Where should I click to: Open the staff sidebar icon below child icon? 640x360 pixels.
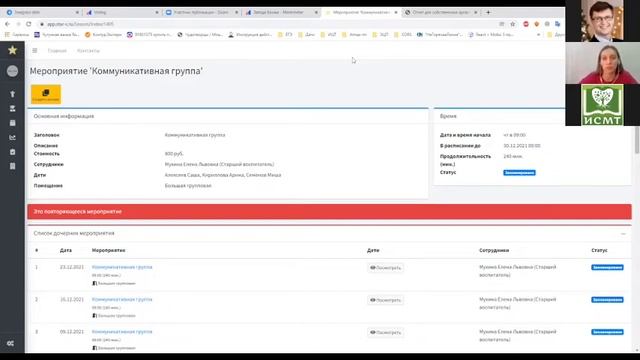coord(12,109)
